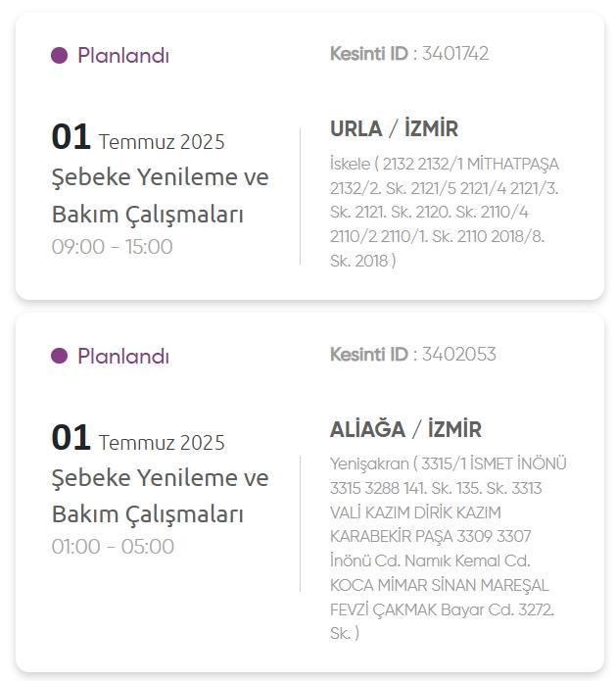
Task: Click the 01 Temmuz 2025 date in the Aliağa card
Action: 138,437
